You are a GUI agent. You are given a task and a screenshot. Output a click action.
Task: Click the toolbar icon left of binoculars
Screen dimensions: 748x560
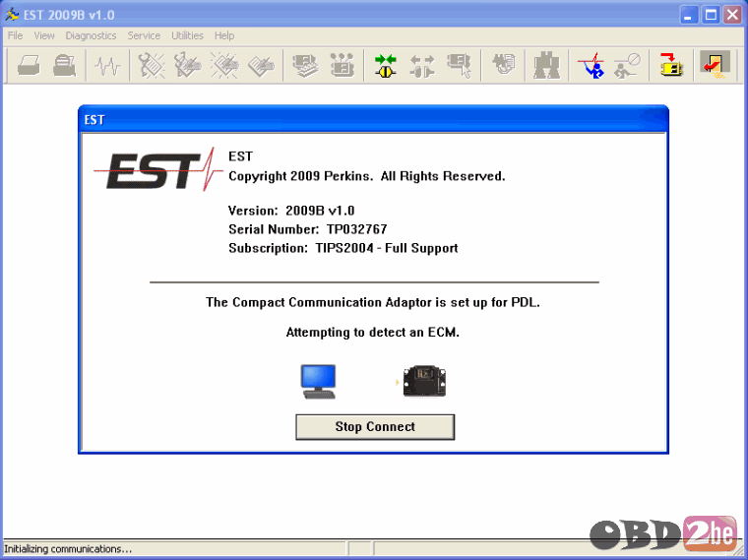pyautogui.click(x=503, y=65)
